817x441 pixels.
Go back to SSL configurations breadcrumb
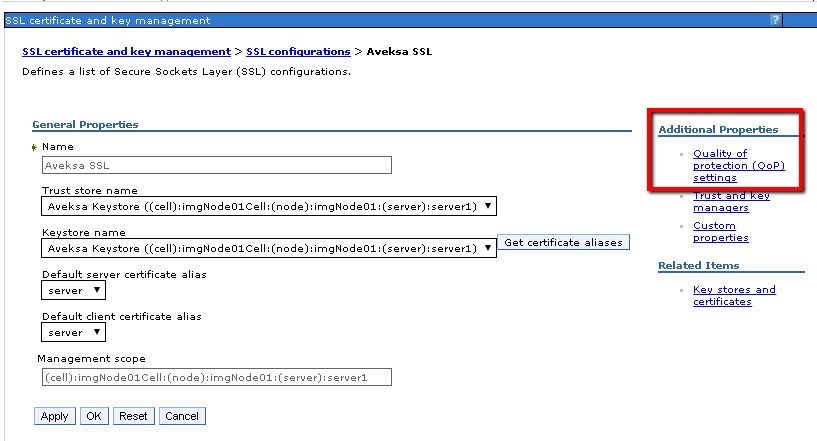tap(298, 51)
